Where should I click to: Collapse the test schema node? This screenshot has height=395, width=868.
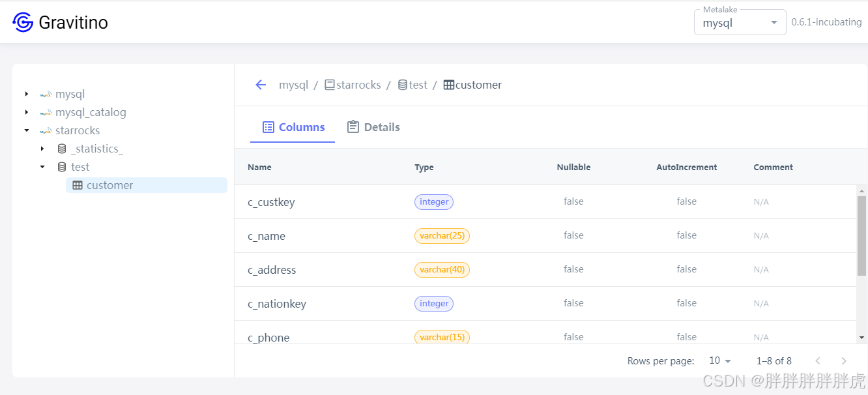tap(42, 167)
